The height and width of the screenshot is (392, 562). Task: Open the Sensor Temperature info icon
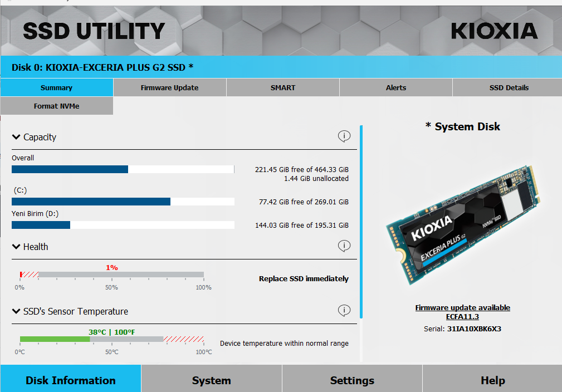tap(344, 310)
